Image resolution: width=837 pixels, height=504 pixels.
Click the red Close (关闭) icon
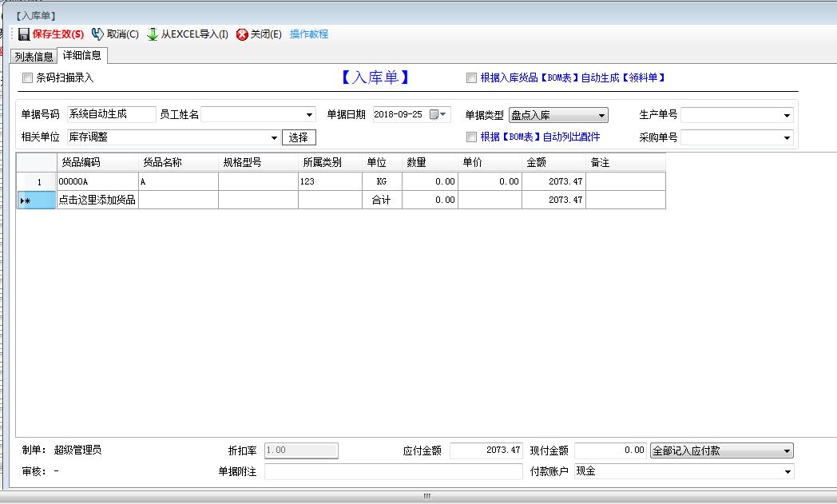tap(242, 34)
